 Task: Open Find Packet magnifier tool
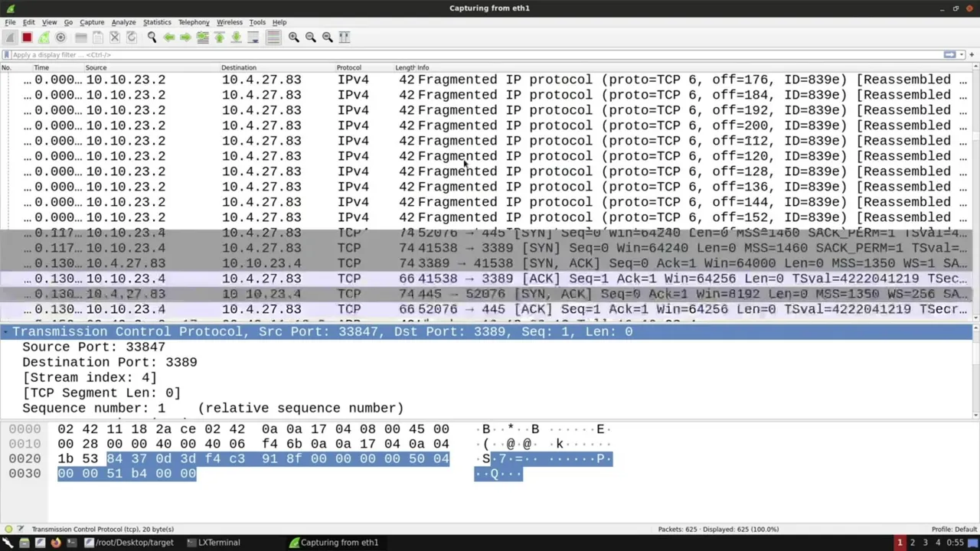[152, 37]
